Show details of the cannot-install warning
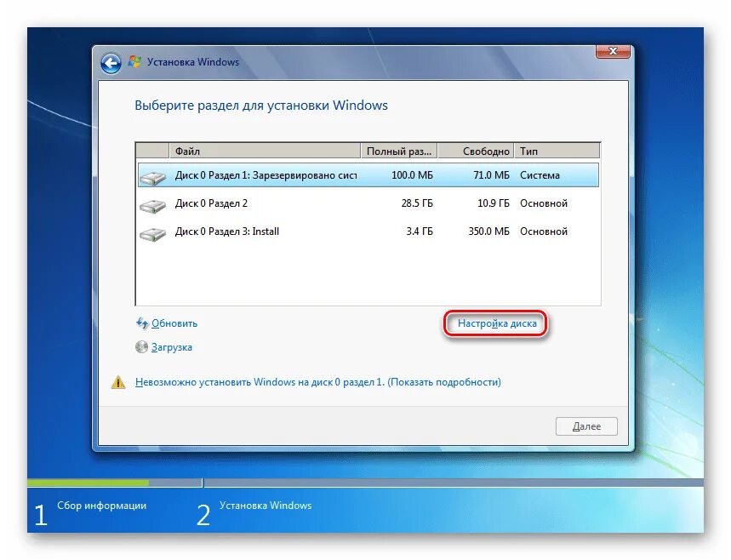 318,382
